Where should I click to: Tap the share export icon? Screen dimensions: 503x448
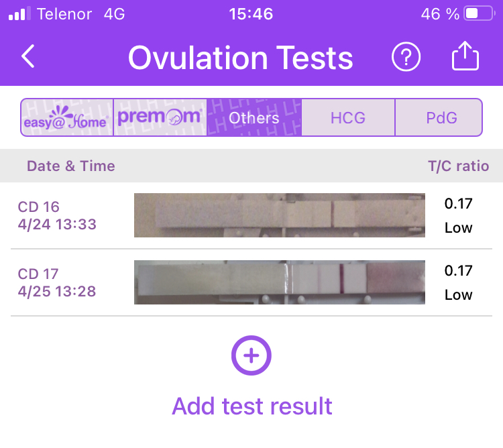465,57
